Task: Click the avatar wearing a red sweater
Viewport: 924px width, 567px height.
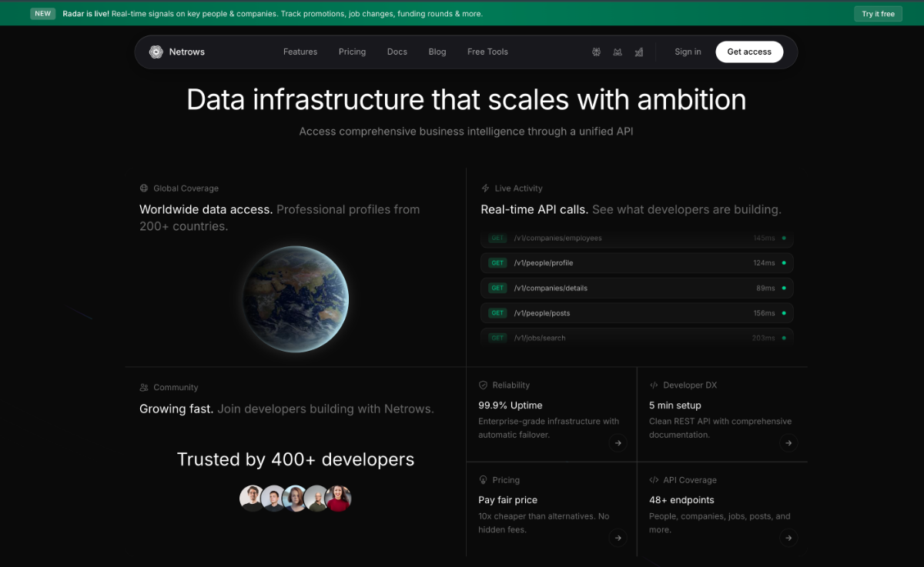Action: click(338, 499)
